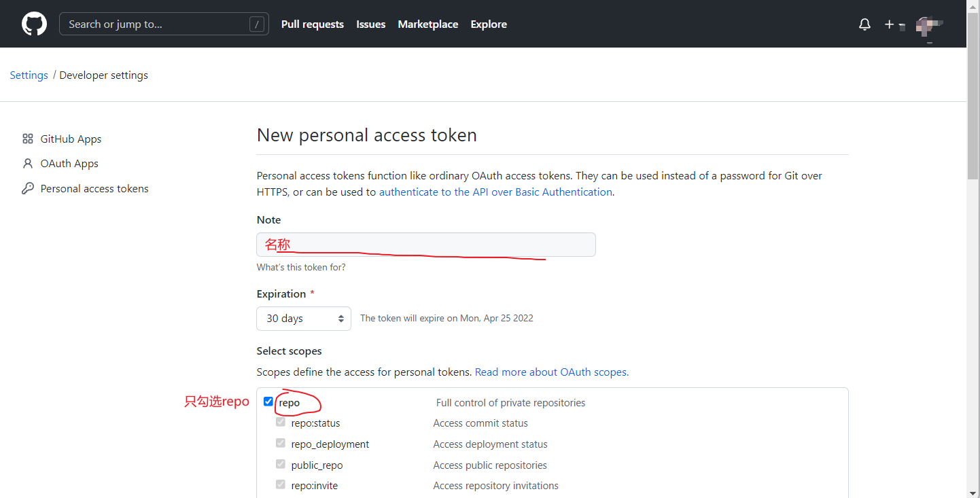Open the user avatar menu
The width and height of the screenshot is (980, 498).
(929, 26)
